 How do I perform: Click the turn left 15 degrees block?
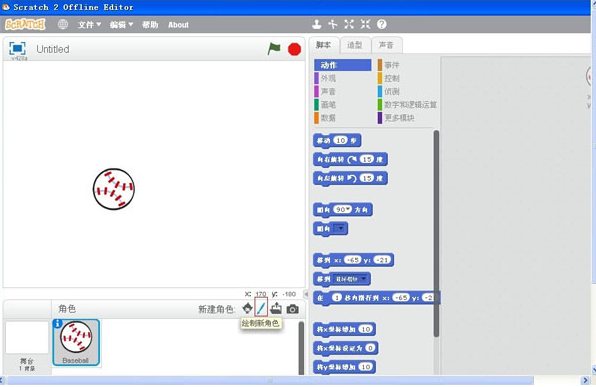[x=350, y=178]
